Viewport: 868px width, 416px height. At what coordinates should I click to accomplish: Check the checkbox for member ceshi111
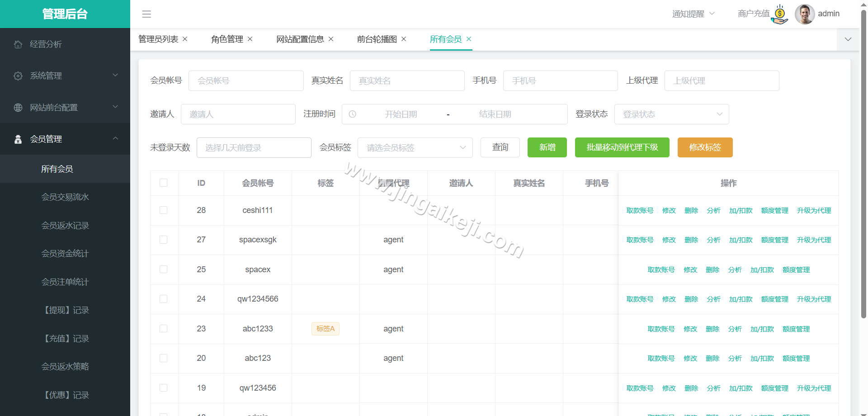click(x=164, y=210)
